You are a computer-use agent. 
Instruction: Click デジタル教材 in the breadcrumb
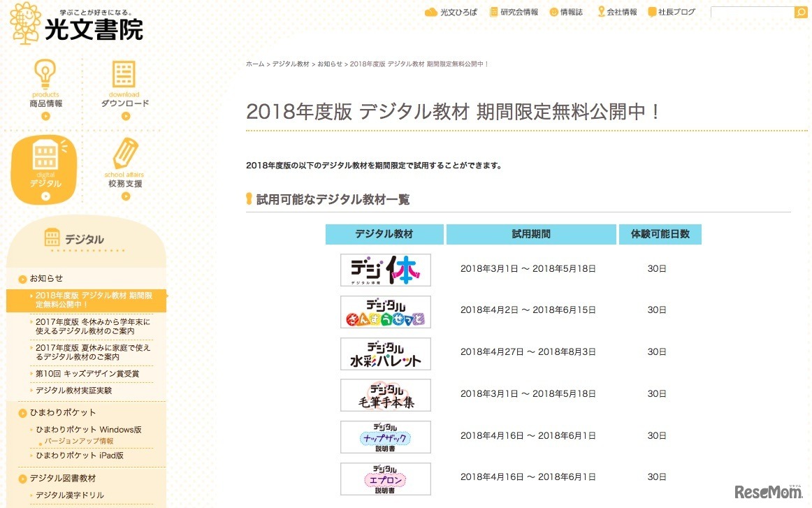pos(291,64)
